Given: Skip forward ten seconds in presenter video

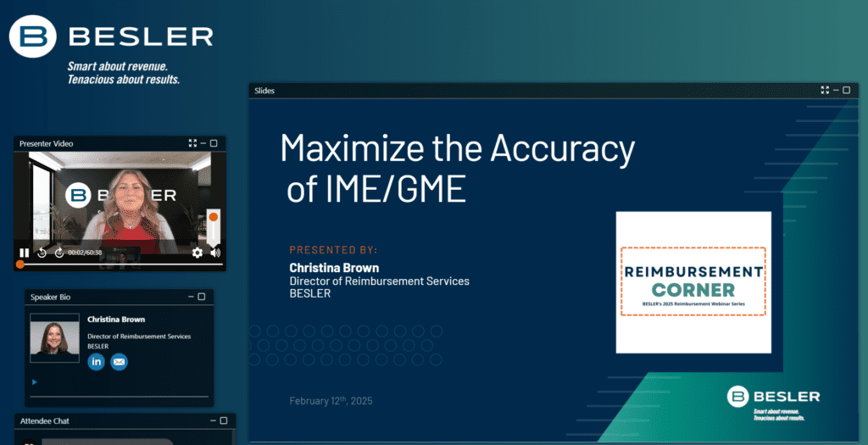Looking at the screenshot, I should coord(59,253).
